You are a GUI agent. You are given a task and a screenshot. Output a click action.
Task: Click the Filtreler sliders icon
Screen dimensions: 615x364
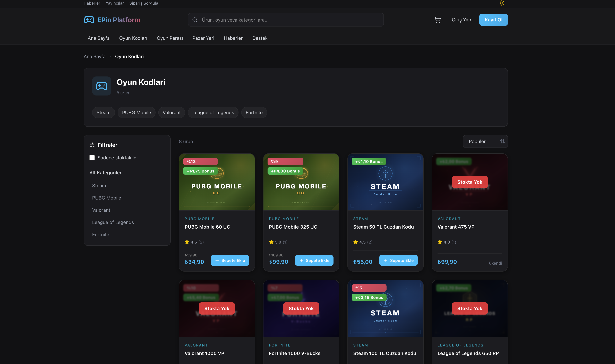[x=92, y=145]
